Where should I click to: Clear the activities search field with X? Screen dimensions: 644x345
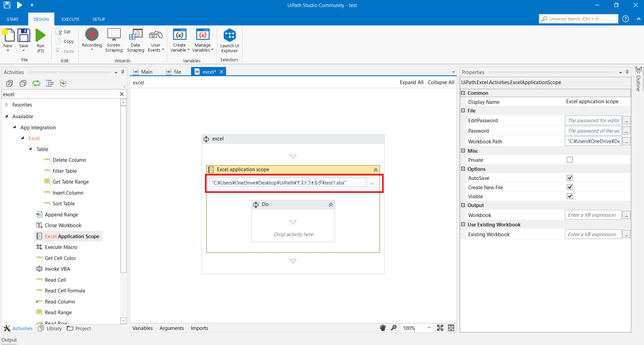click(x=122, y=94)
